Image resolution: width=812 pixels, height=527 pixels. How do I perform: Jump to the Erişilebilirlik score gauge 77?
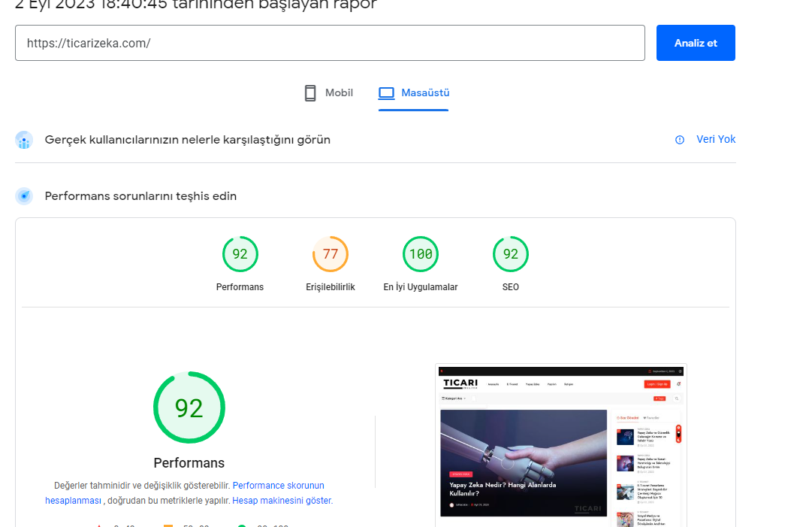330,254
